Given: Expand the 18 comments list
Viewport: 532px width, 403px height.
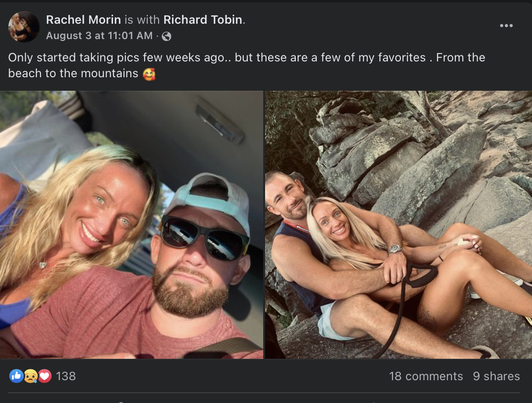Looking at the screenshot, I should (426, 376).
